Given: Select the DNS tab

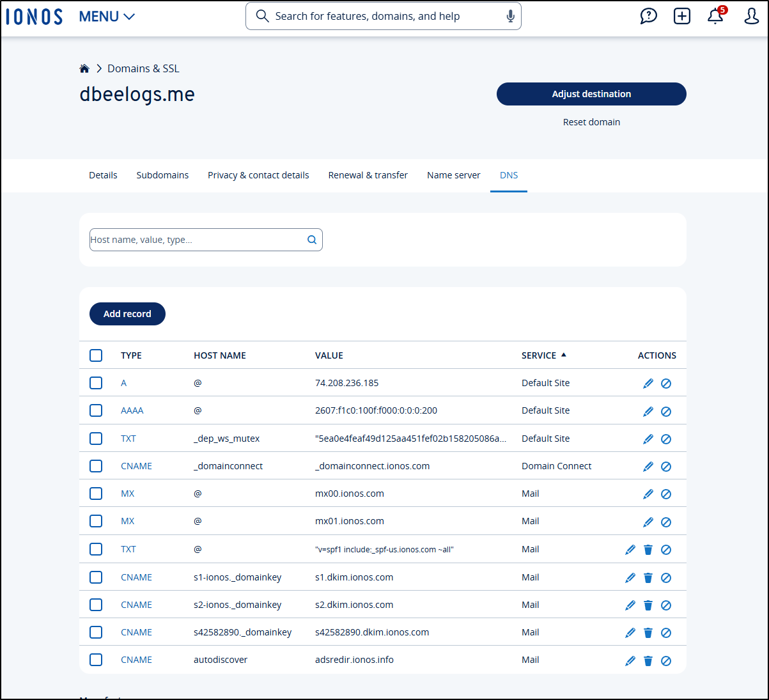Looking at the screenshot, I should point(509,175).
